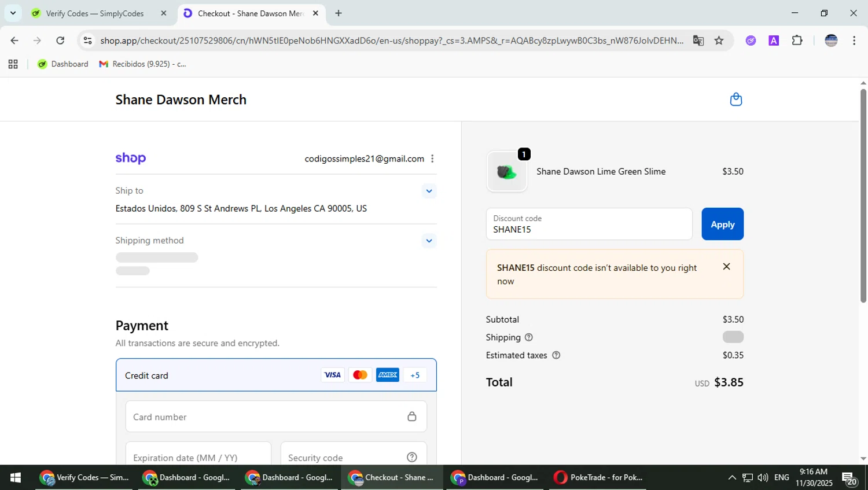Select the Checkout - Shane Dawson Merch tab
Screen dimensions: 868x490
pos(252,13)
